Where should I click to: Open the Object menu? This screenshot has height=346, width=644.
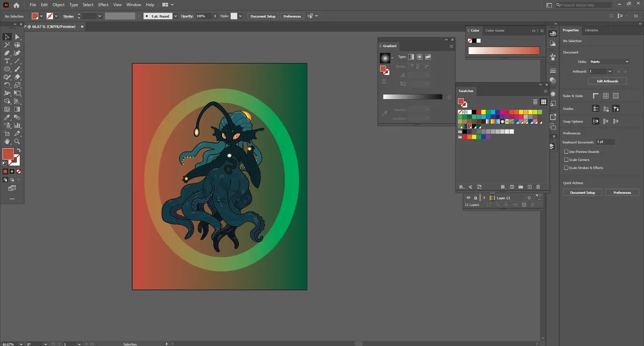(58, 5)
